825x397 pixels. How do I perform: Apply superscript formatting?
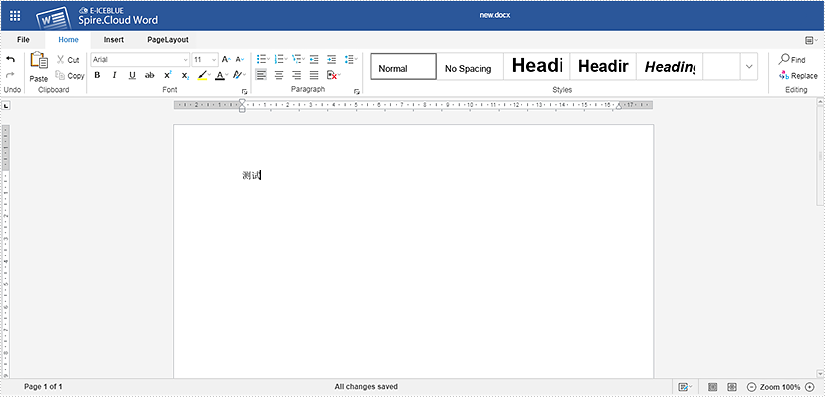[x=167, y=75]
